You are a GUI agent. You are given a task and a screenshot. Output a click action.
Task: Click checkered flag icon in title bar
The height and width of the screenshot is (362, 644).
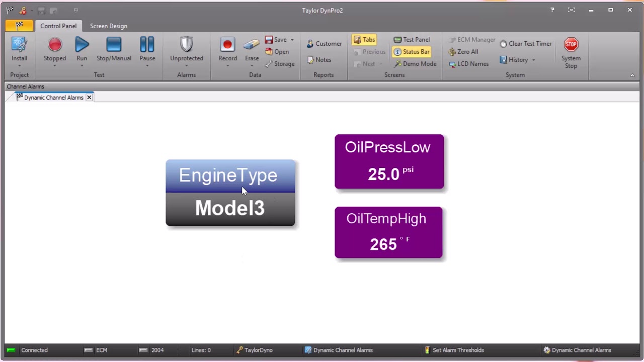point(10,10)
